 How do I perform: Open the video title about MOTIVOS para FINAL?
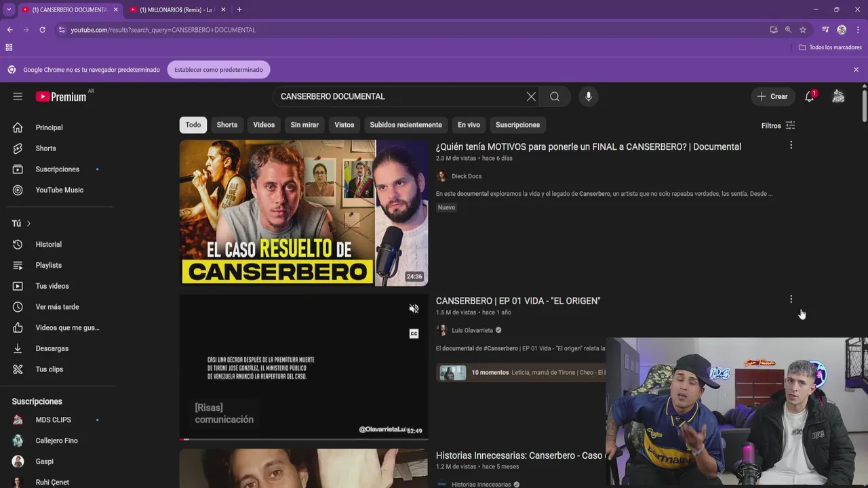589,146
